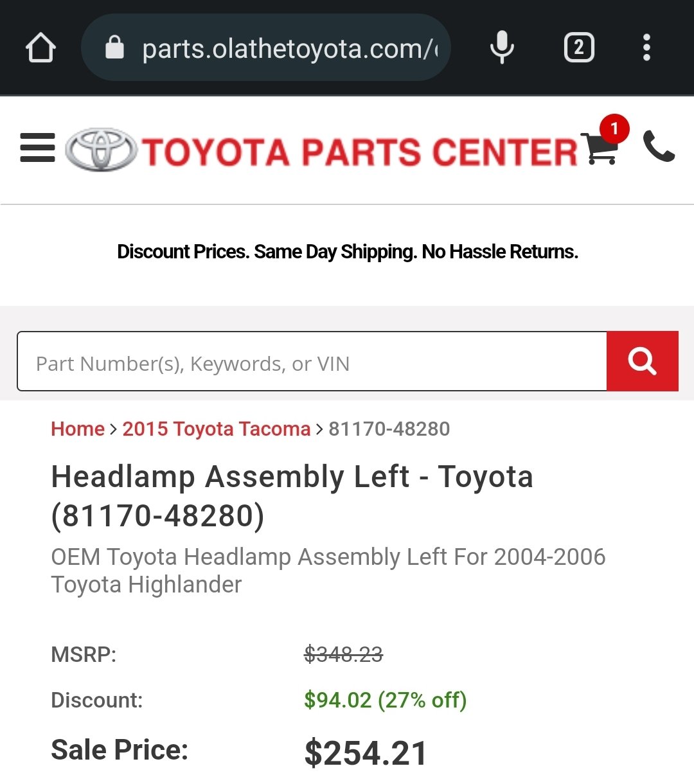Screen dimensions: 694x784
Task: Open the hamburger navigation menu
Action: click(x=37, y=148)
